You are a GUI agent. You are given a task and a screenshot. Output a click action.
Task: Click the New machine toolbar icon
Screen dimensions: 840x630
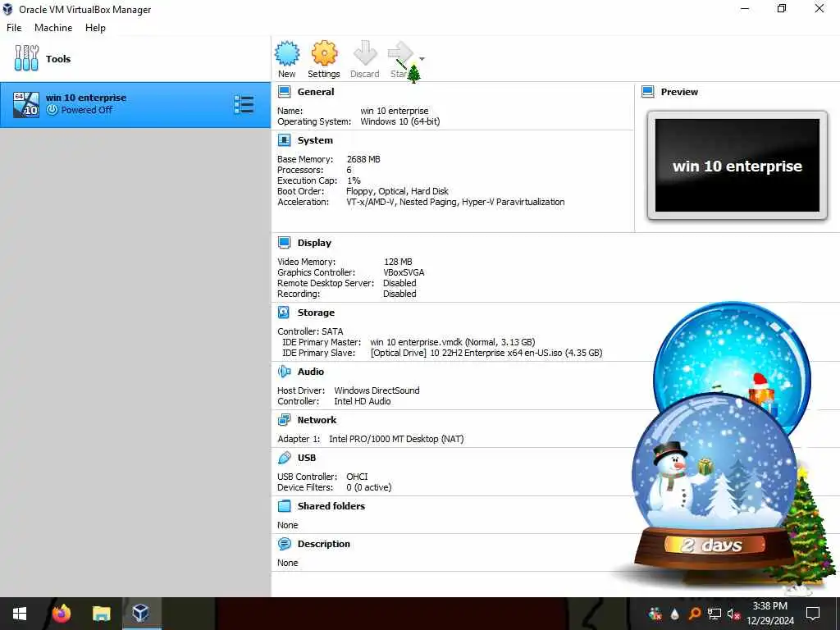tap(287, 53)
